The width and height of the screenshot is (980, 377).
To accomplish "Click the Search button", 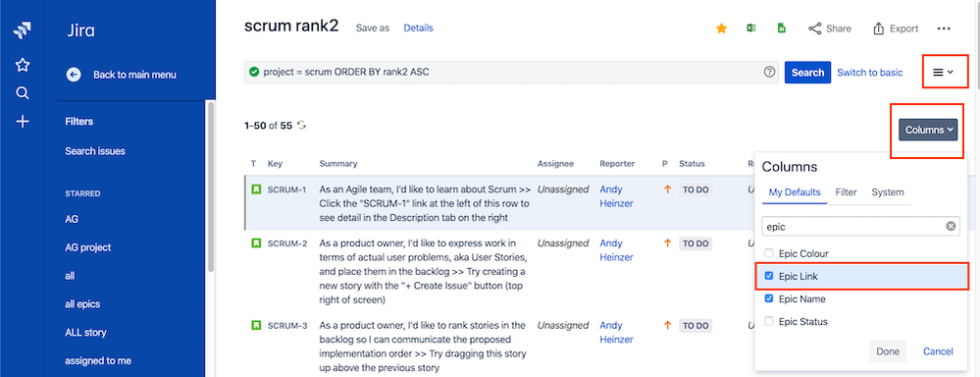I will pyautogui.click(x=807, y=73).
